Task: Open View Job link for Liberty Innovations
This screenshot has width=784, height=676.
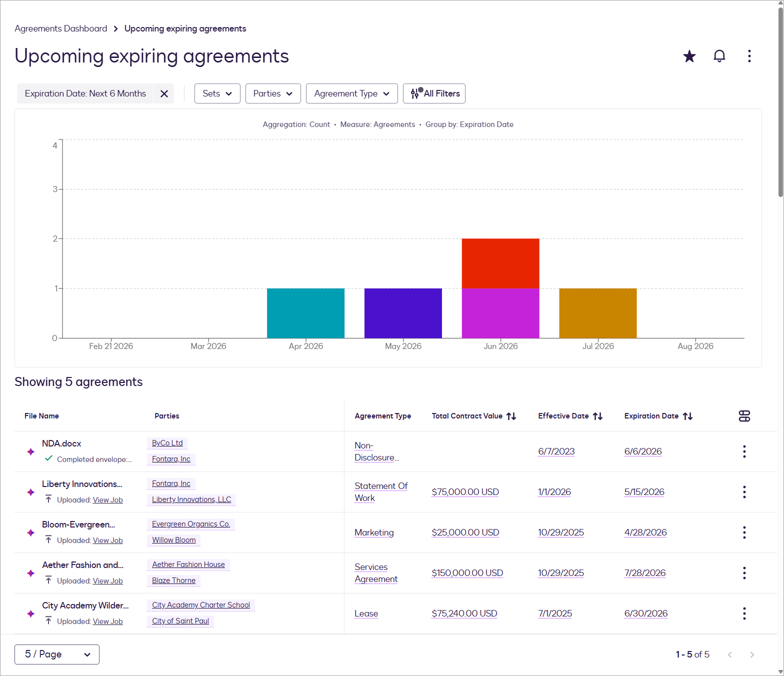Action: pyautogui.click(x=108, y=500)
